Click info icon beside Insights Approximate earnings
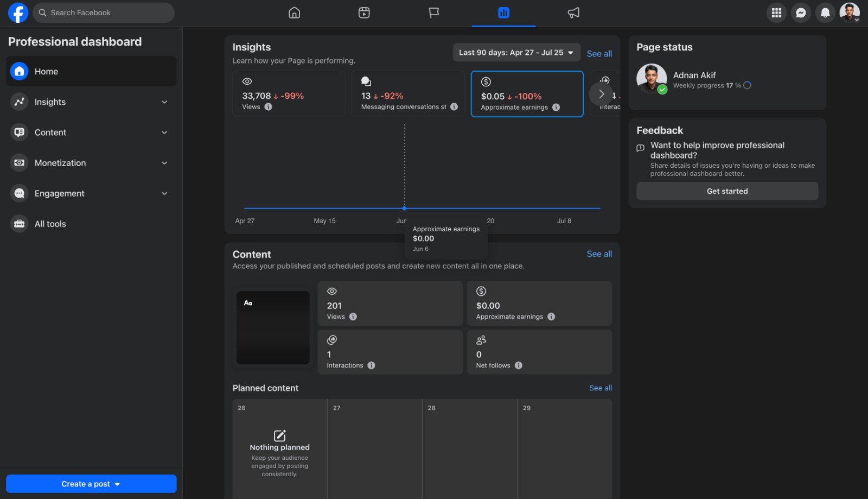The width and height of the screenshot is (868, 499). (x=556, y=108)
